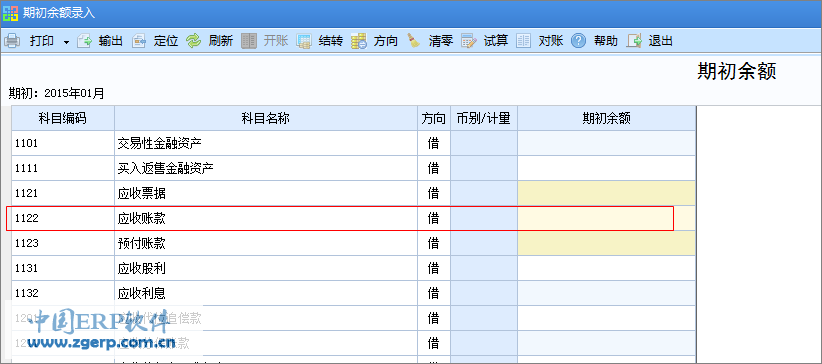This screenshot has height=364, width=822.
Task: Click the 方向 toolbar label
Action: tap(386, 41)
